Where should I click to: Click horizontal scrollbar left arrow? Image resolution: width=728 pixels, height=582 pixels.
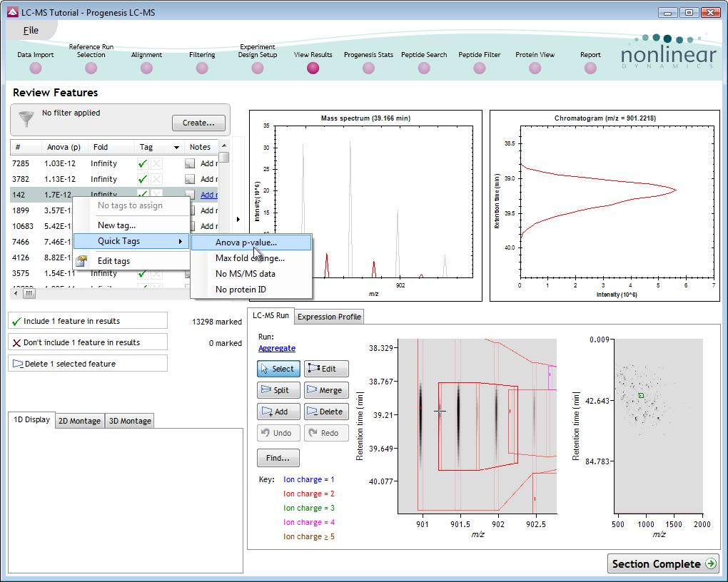click(16, 293)
